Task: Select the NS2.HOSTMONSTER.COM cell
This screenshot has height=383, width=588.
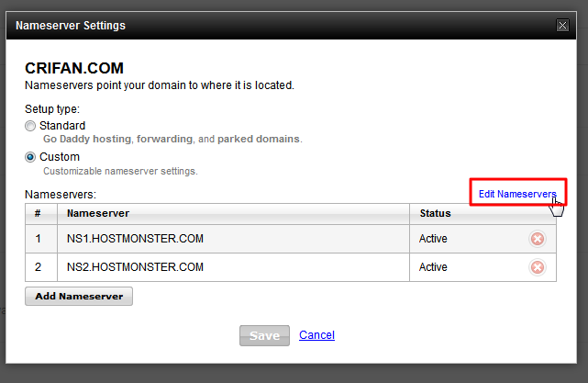Action: pyautogui.click(x=135, y=267)
